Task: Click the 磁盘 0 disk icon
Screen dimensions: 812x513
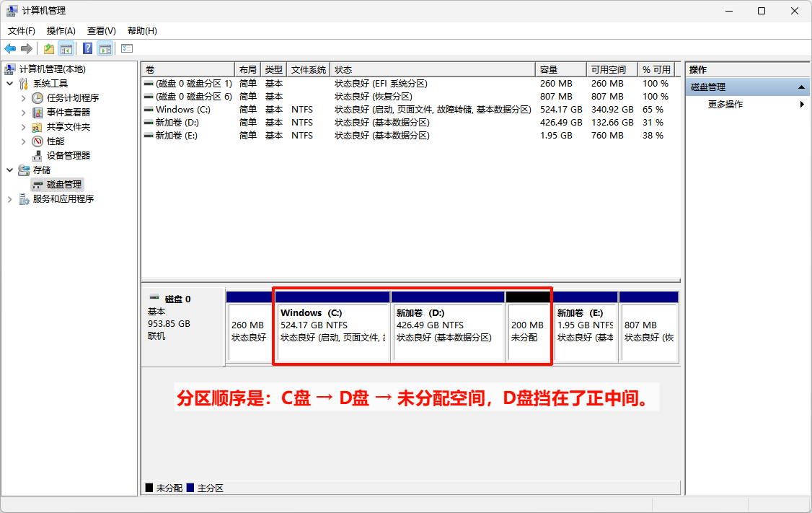Action: pyautogui.click(x=154, y=297)
